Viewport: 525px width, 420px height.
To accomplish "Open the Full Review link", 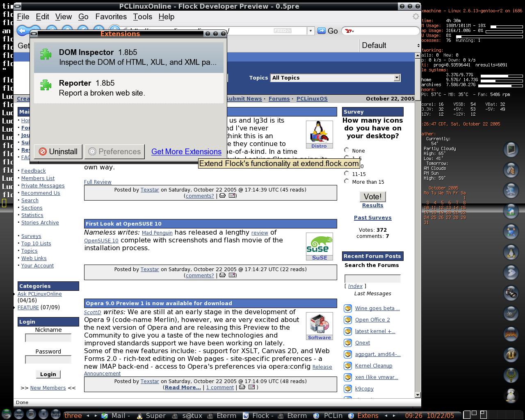I will pyautogui.click(x=98, y=182).
